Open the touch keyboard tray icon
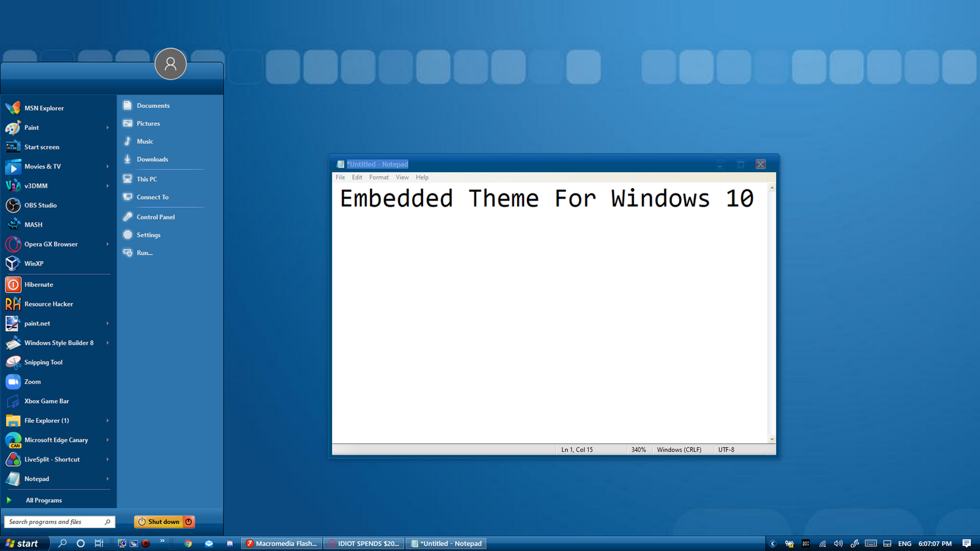 (871, 544)
